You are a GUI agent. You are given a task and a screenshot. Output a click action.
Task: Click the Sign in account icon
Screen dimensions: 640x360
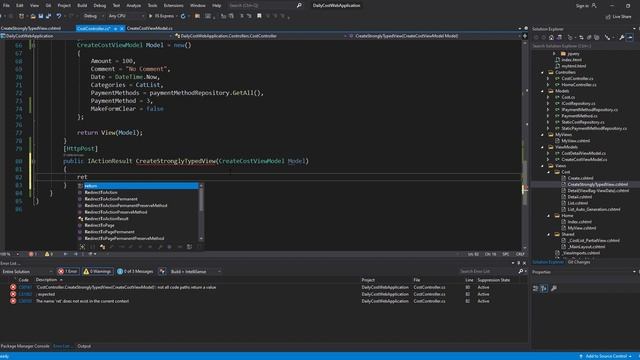(594, 5)
